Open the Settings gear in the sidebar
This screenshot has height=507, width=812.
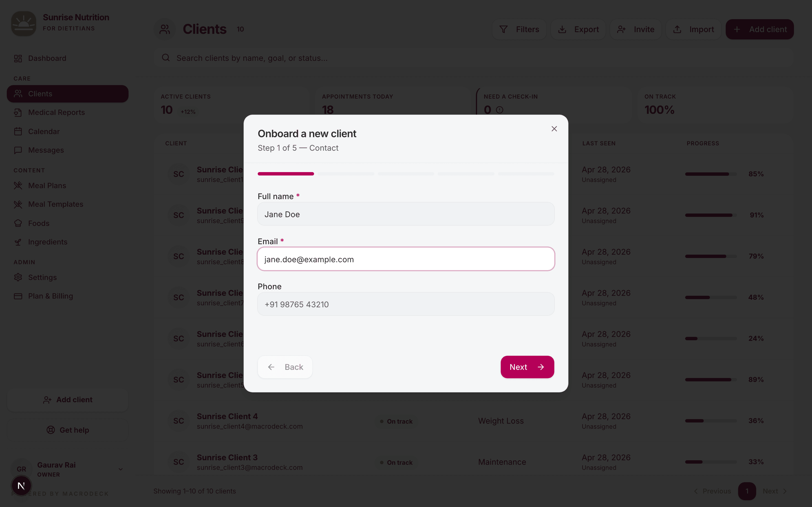(18, 277)
